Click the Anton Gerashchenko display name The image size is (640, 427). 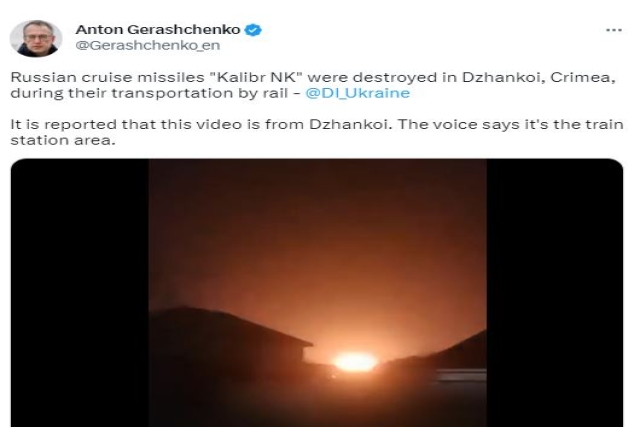click(158, 29)
